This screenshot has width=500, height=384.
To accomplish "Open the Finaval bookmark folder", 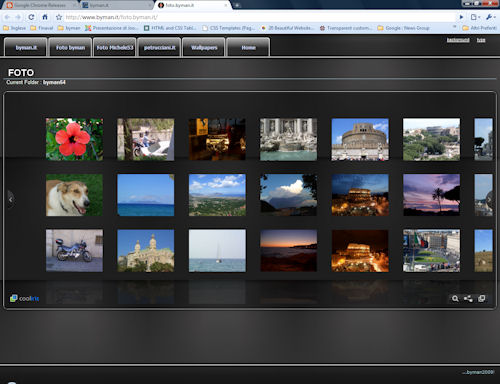I will click(42, 28).
